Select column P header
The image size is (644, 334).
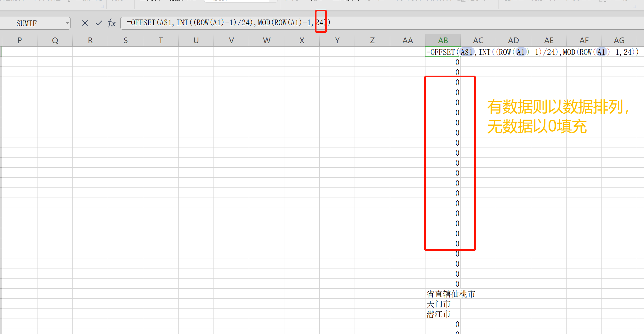pos(20,40)
